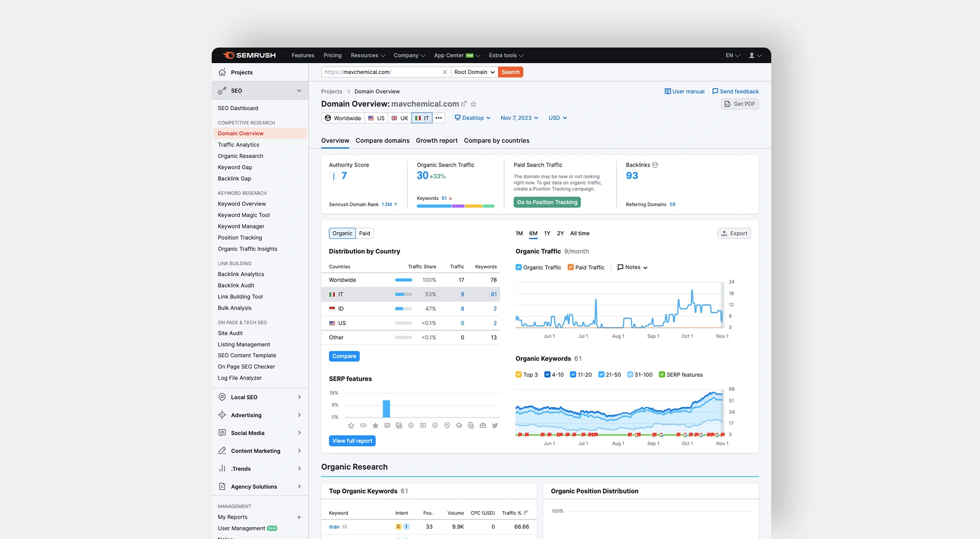Image resolution: width=980 pixels, height=539 pixels.
Task: Click the plus icon beside My Reports
Action: pos(299,517)
